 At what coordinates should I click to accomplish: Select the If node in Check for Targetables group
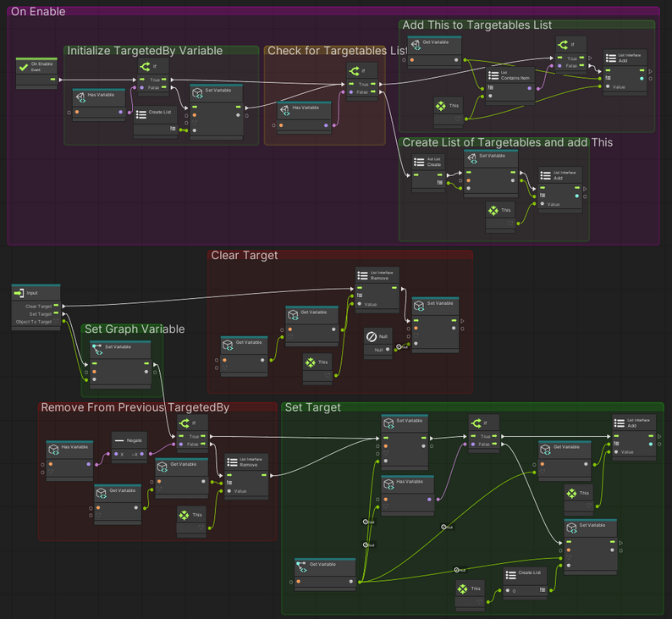(362, 81)
